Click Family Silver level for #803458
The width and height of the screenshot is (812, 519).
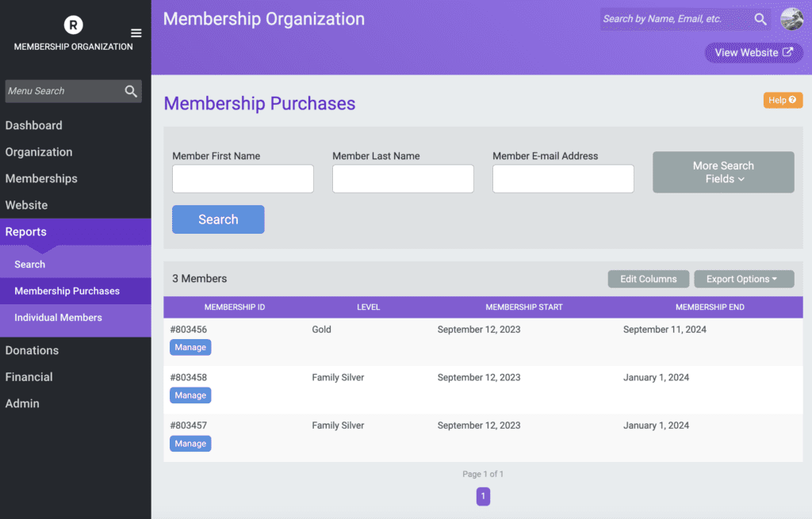(338, 378)
